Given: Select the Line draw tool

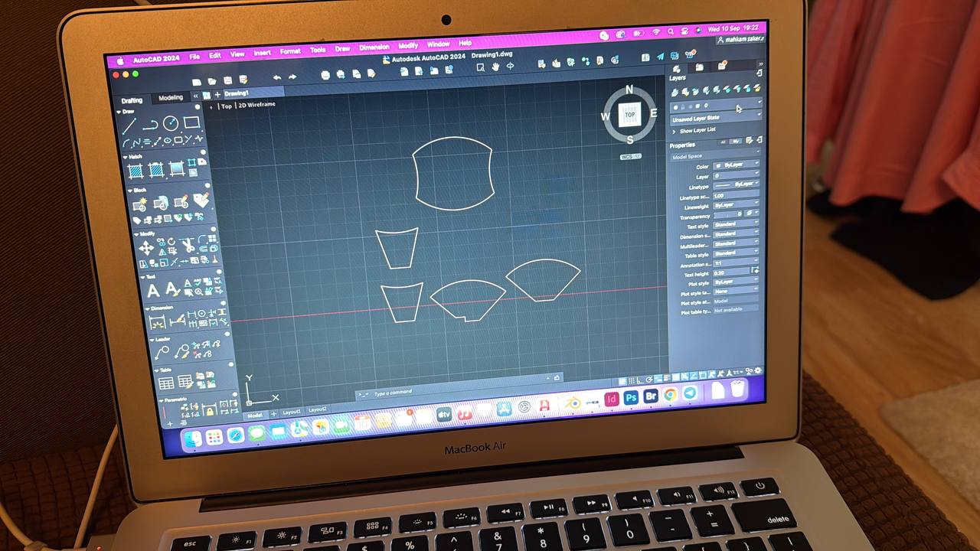Looking at the screenshot, I should 129,126.
